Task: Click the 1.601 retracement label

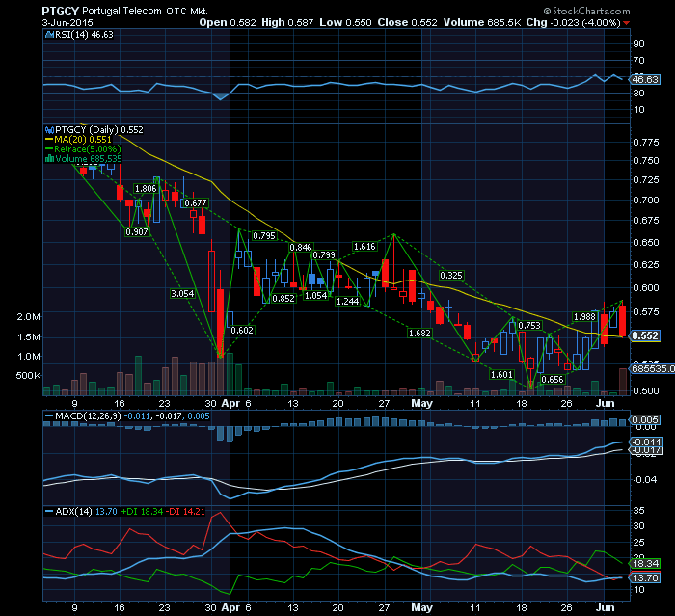Action: pos(502,374)
